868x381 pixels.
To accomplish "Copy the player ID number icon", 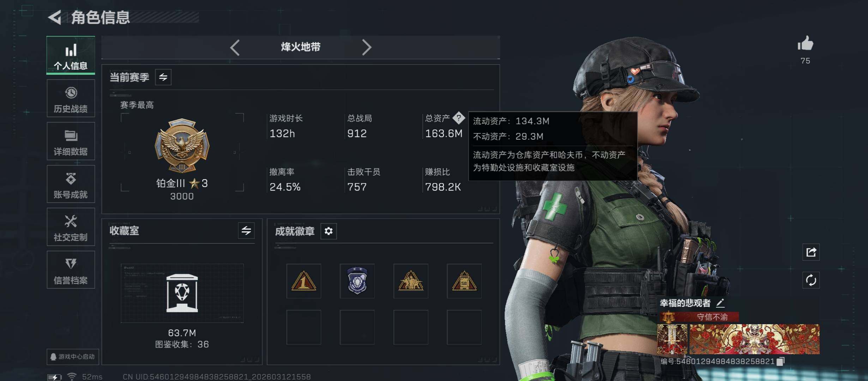I will [x=781, y=361].
